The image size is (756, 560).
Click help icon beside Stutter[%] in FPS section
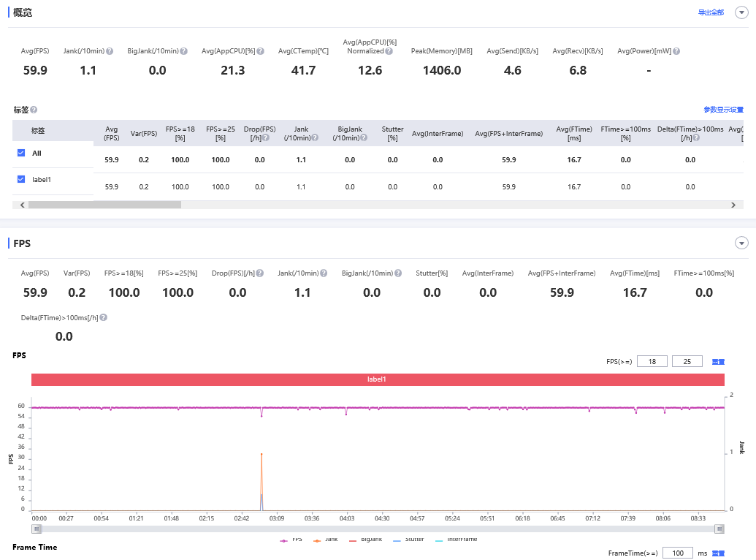tap(453, 273)
